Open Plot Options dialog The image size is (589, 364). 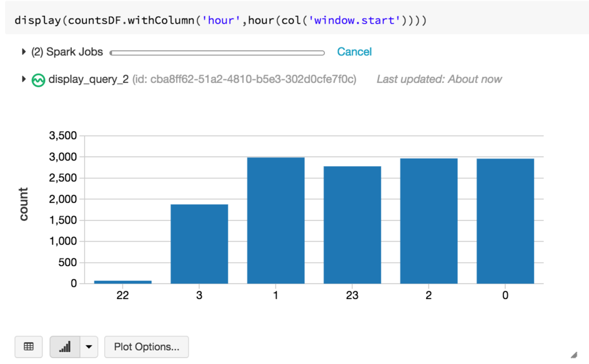(146, 347)
